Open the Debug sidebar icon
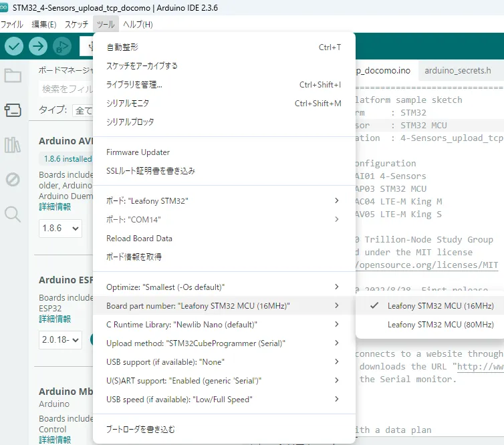 pyautogui.click(x=13, y=179)
